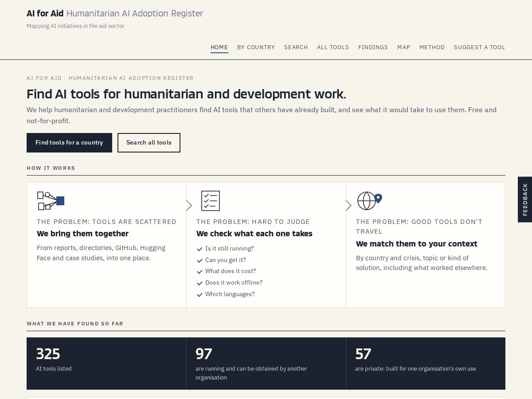Click the arrow between first and second cards
Screen dimensions: 532x399
click(x=189, y=205)
